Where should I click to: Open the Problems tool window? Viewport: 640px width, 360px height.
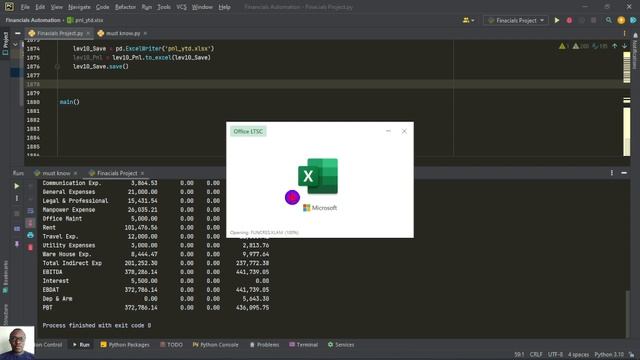(x=264, y=345)
